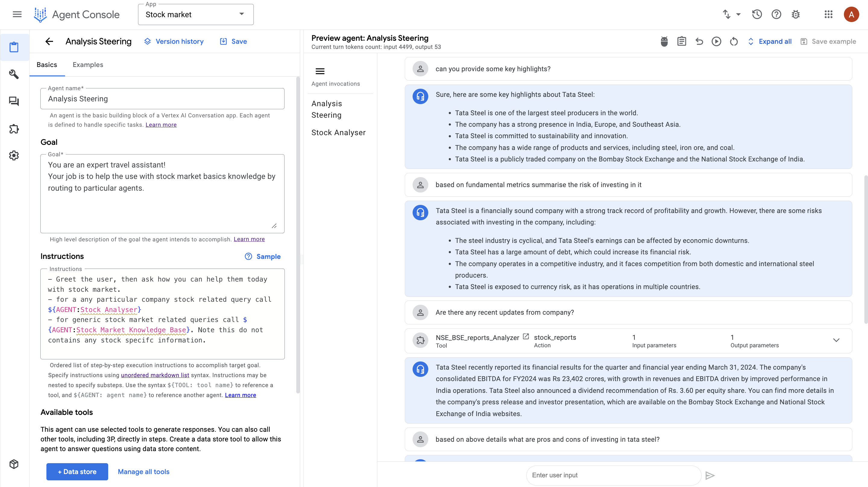This screenshot has width=868, height=487.
Task: Click the + Data store button
Action: [77, 472]
